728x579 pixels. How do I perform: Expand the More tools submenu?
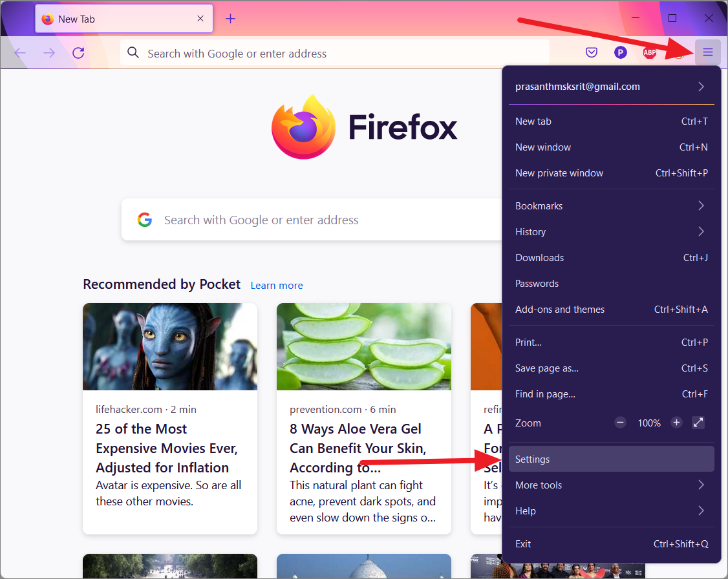611,485
